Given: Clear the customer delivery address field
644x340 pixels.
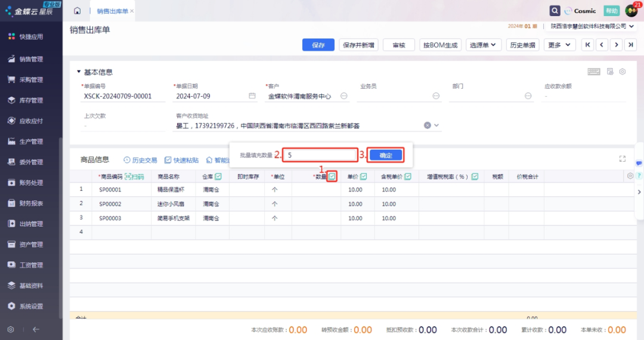Looking at the screenshot, I should (427, 125).
